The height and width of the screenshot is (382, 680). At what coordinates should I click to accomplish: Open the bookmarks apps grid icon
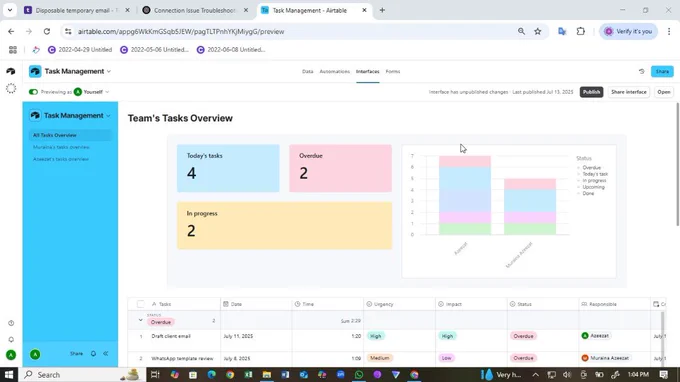click(13, 50)
